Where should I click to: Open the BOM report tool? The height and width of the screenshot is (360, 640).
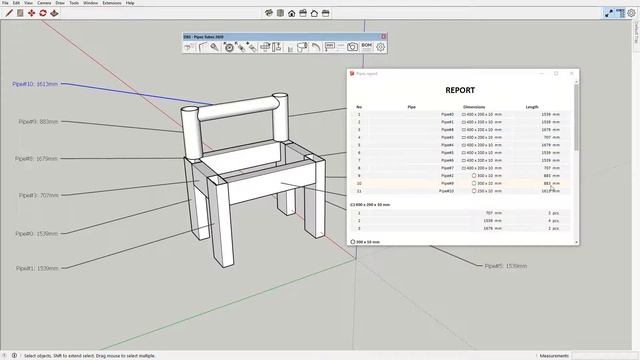click(367, 47)
